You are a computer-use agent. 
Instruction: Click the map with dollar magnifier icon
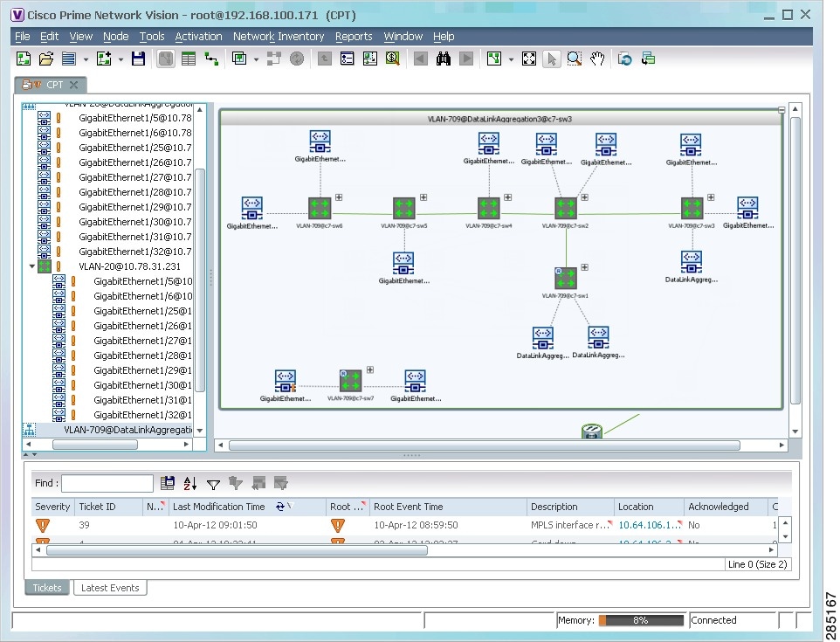click(393, 59)
